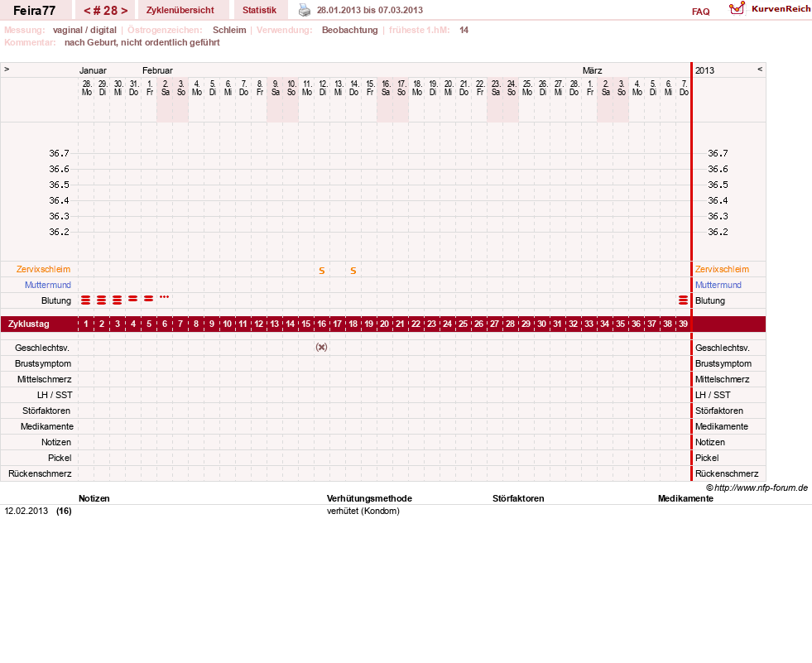Click the bleeding symbol on cycle day 3
The height and width of the screenshot is (663, 812).
tap(117, 300)
